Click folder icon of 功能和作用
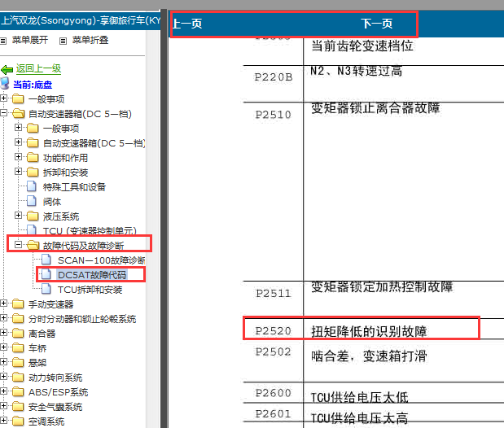Screen dimensions: 504x428 (33, 157)
